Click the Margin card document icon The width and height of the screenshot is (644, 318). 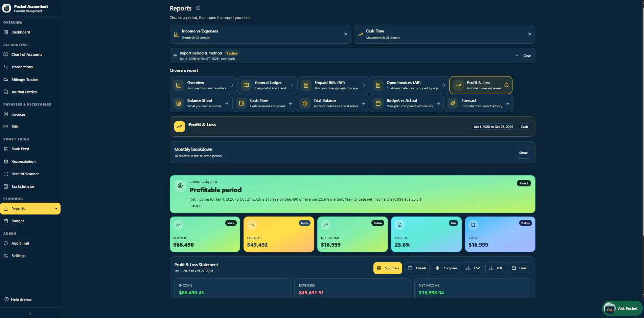point(399,225)
